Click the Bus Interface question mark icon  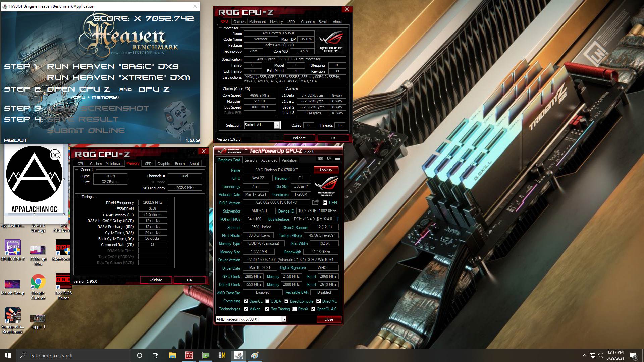pos(337,219)
